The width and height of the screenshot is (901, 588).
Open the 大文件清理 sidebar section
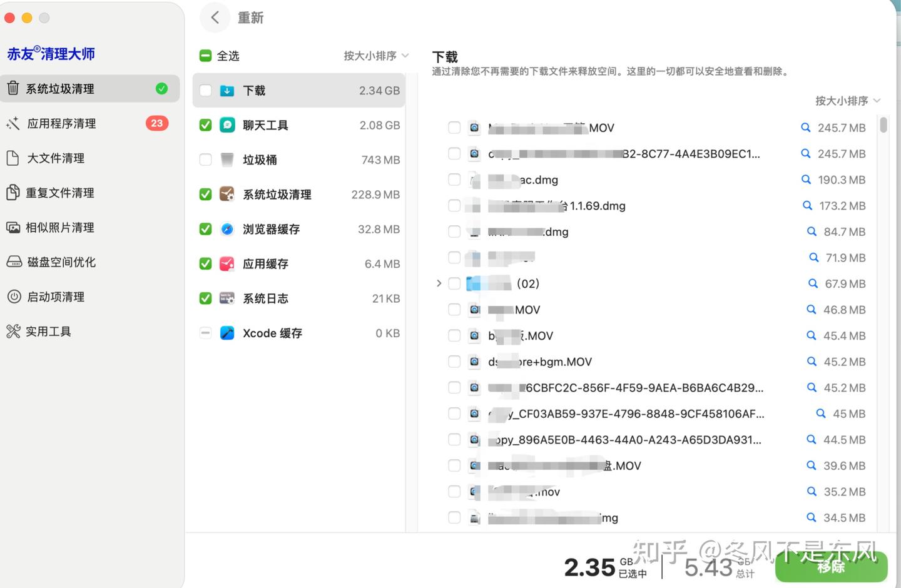(90, 158)
